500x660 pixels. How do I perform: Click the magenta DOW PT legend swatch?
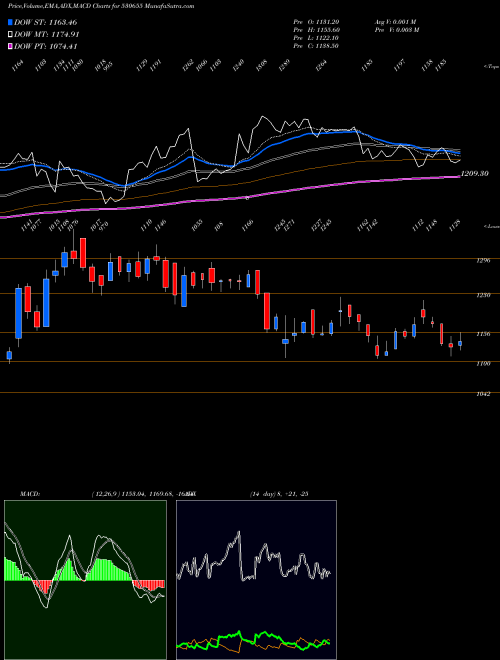click(x=10, y=46)
